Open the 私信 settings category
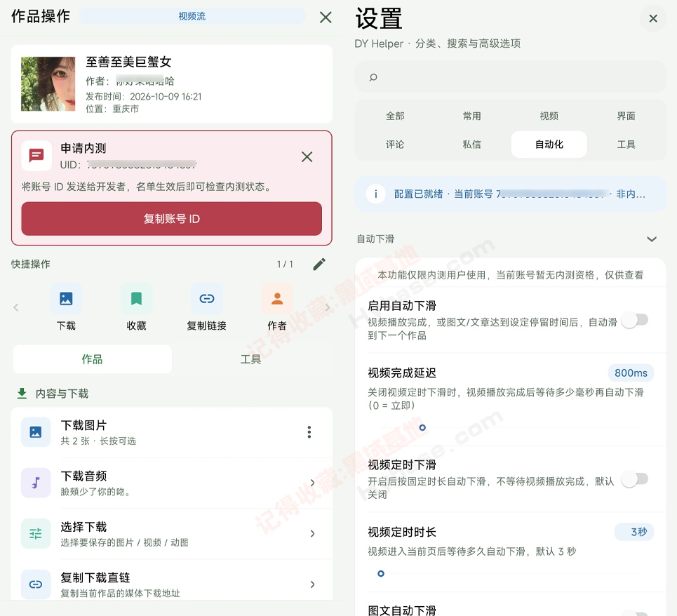The height and width of the screenshot is (616, 677). tap(472, 145)
